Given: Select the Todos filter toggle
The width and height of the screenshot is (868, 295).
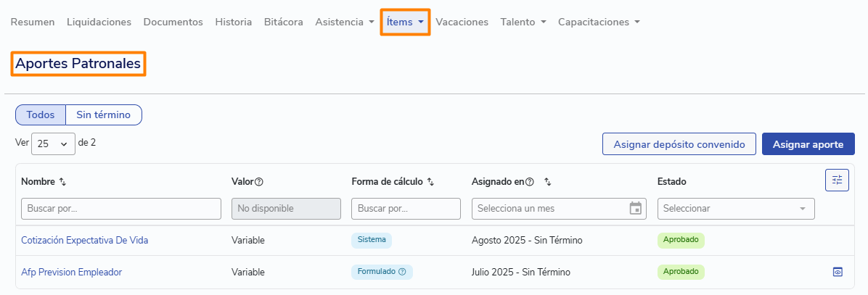Looking at the screenshot, I should 41,115.
